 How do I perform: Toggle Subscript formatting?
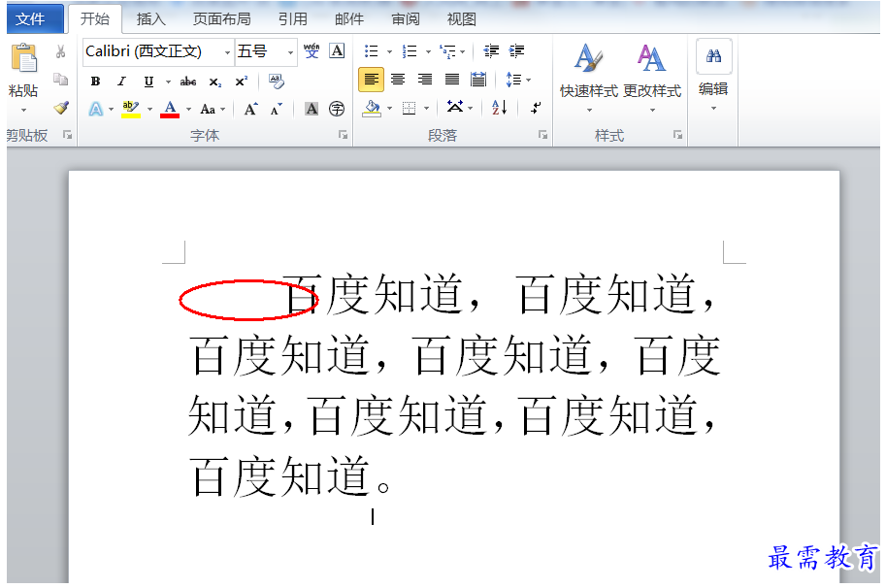pyautogui.click(x=215, y=82)
